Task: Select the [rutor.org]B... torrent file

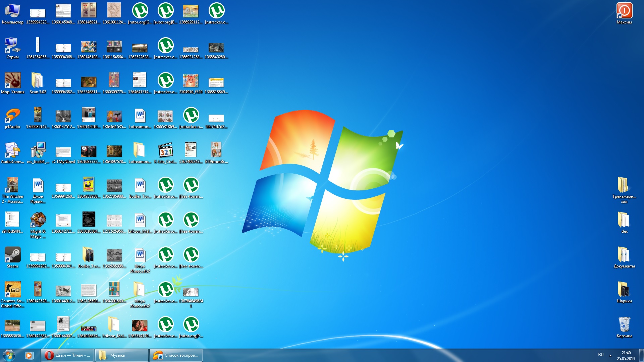Action: click(165, 13)
